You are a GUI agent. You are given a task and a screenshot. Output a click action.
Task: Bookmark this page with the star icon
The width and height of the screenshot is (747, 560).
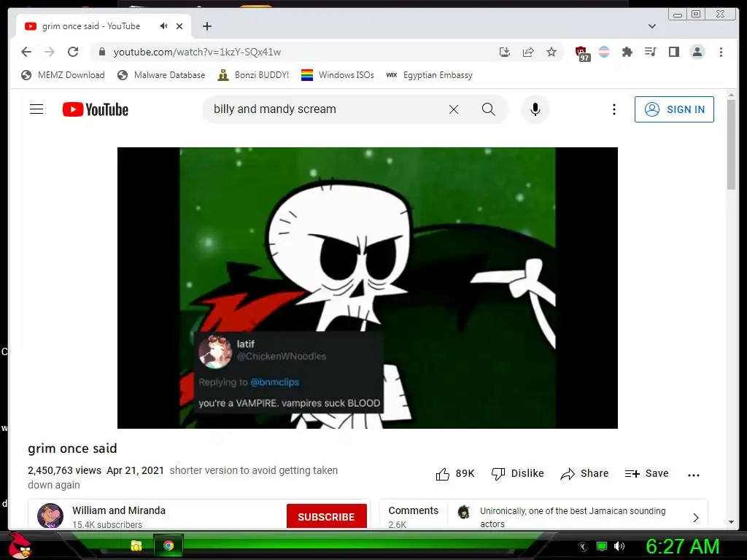point(551,52)
